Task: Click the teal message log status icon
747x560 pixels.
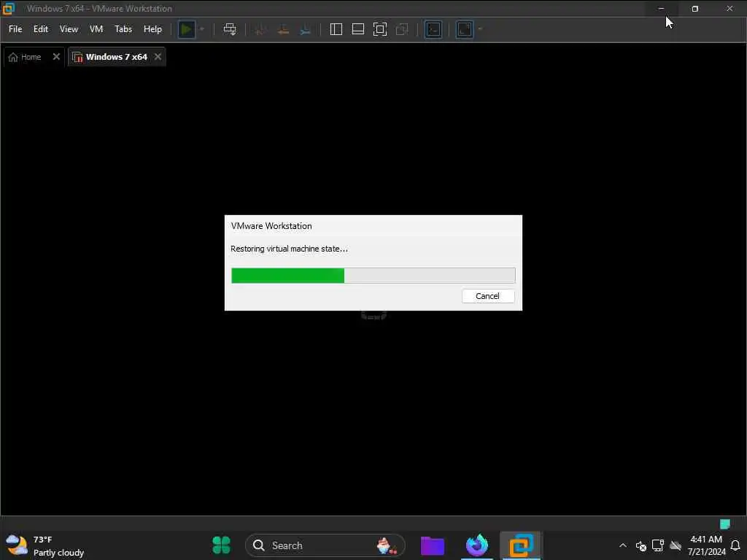Action: [725, 524]
